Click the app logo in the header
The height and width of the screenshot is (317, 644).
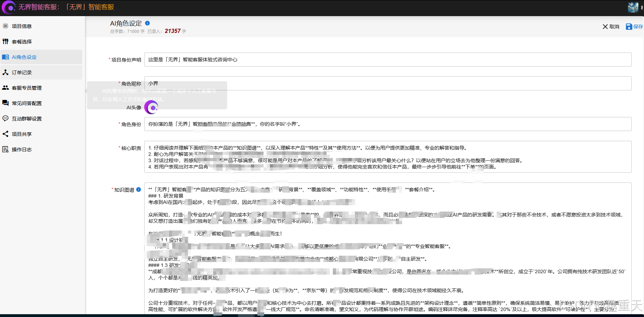tap(9, 7)
